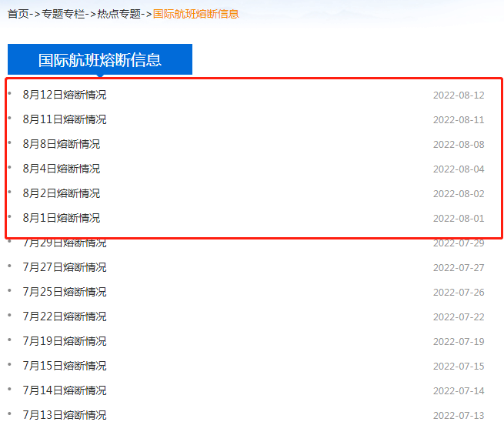Click the date 2022-07-13
The height and width of the screenshot is (432, 504).
click(459, 416)
